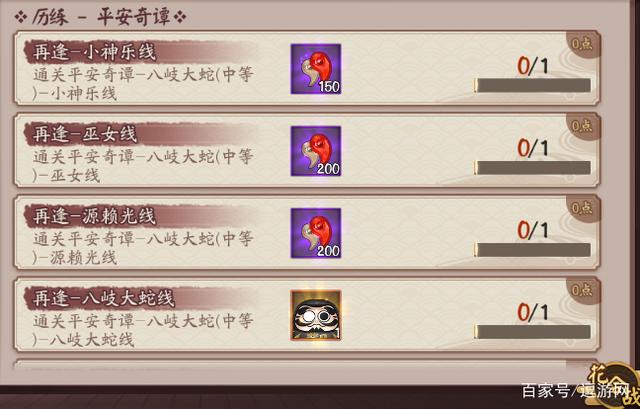Click the 150 magatama reward icon
The image size is (640, 409).
316,69
